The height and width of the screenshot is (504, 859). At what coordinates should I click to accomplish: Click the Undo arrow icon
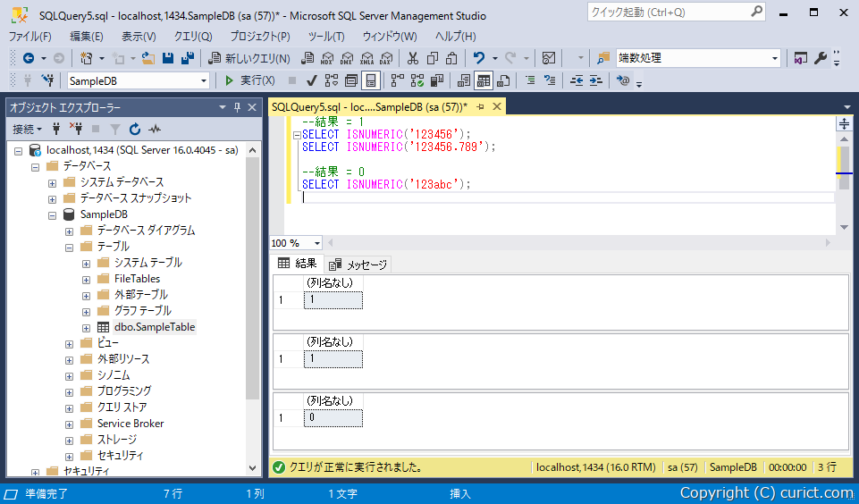coord(479,58)
